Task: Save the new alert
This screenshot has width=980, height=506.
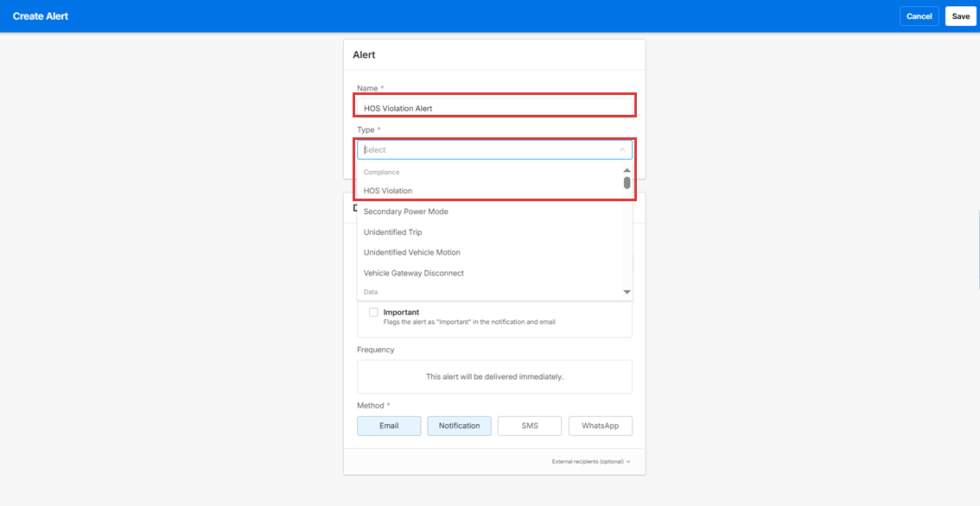Action: (960, 16)
